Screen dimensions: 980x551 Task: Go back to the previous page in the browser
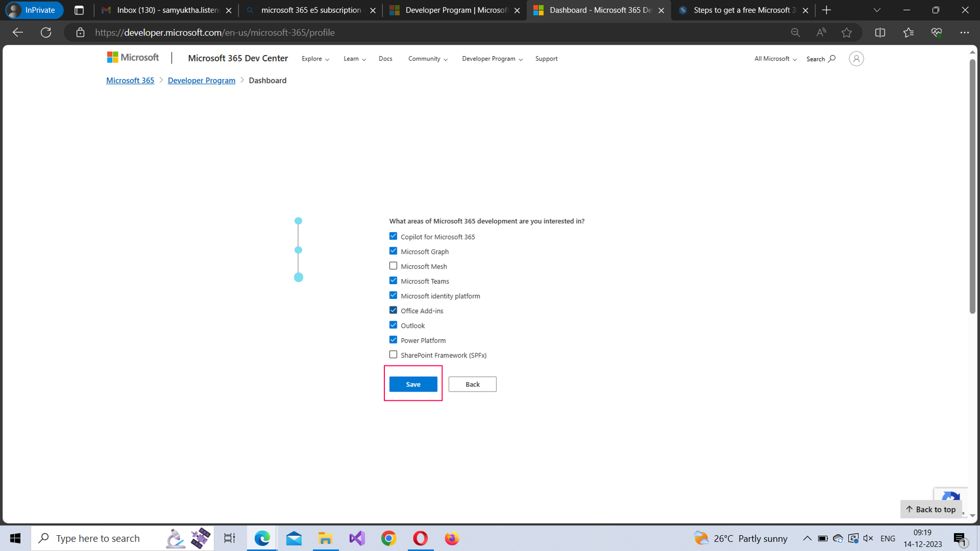pyautogui.click(x=17, y=33)
